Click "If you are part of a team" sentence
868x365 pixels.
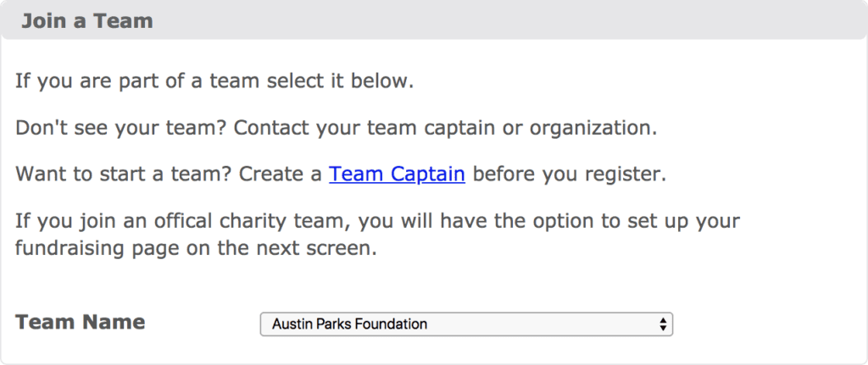[127, 83]
